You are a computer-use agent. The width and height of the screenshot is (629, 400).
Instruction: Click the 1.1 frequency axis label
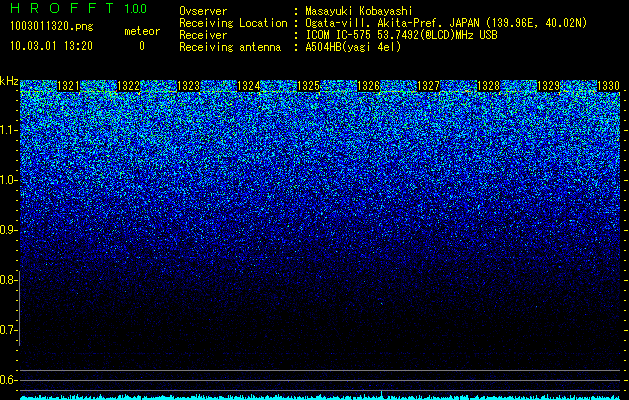pyautogui.click(x=8, y=130)
